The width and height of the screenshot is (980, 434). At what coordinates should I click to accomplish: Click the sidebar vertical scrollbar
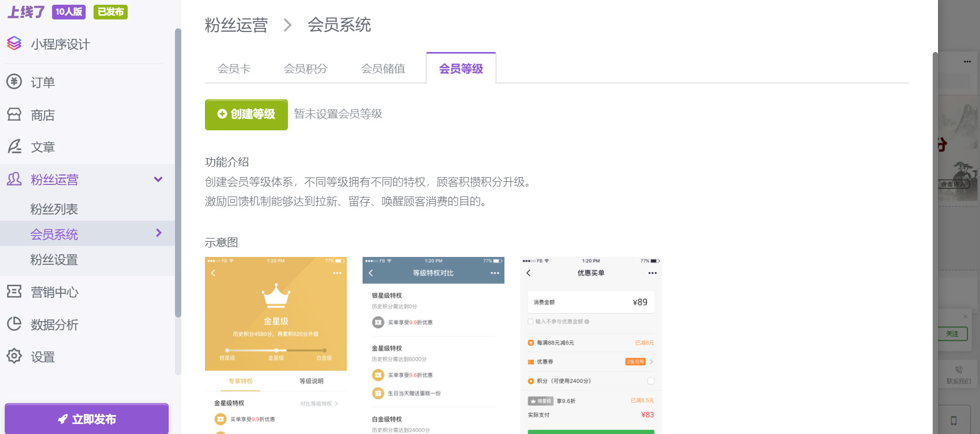click(x=178, y=173)
